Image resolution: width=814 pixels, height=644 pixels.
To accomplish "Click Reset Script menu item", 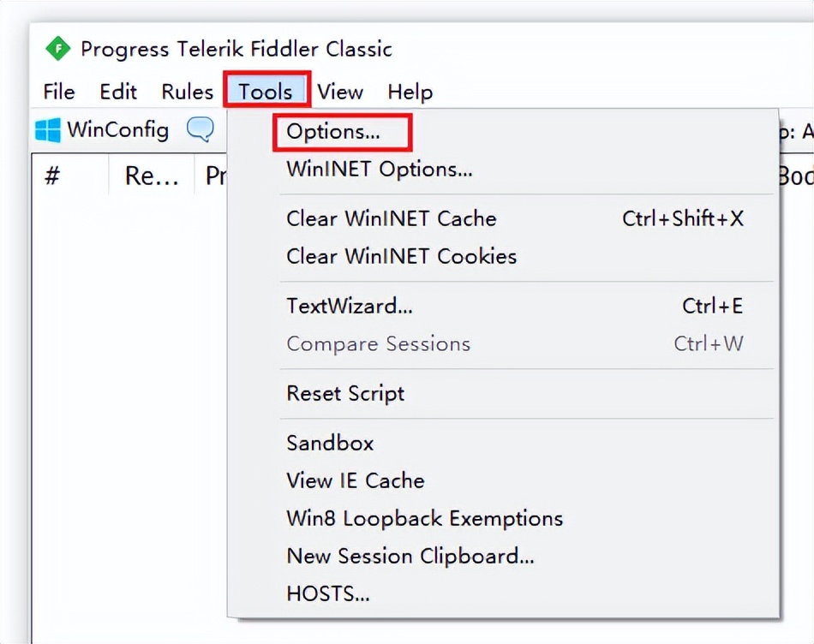I will point(345,393).
